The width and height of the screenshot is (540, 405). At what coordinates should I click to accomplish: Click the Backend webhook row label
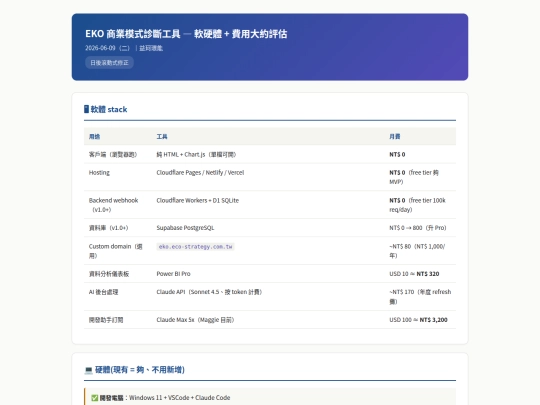113,205
